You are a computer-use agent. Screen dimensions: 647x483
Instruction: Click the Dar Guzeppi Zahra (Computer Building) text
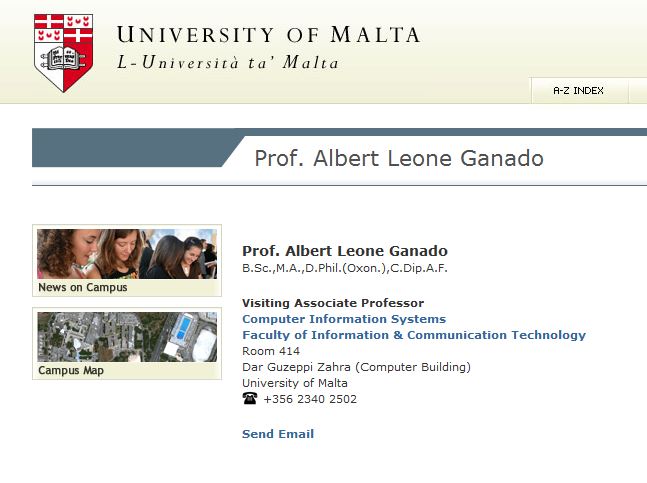click(x=356, y=367)
